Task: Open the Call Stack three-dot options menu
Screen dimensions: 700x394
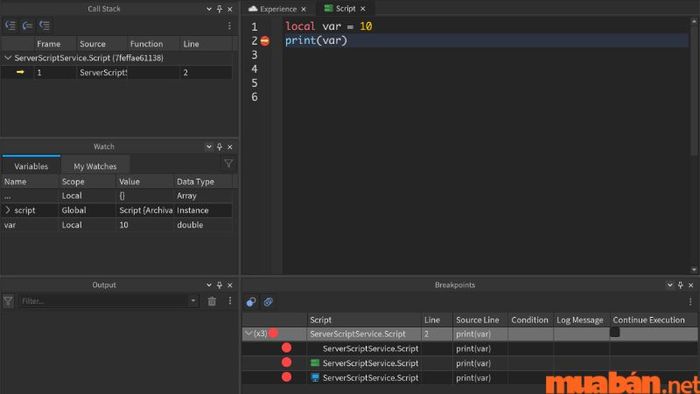Action: coord(229,26)
